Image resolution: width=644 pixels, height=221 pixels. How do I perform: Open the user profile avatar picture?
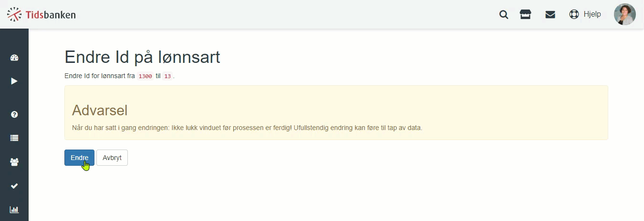point(624,14)
